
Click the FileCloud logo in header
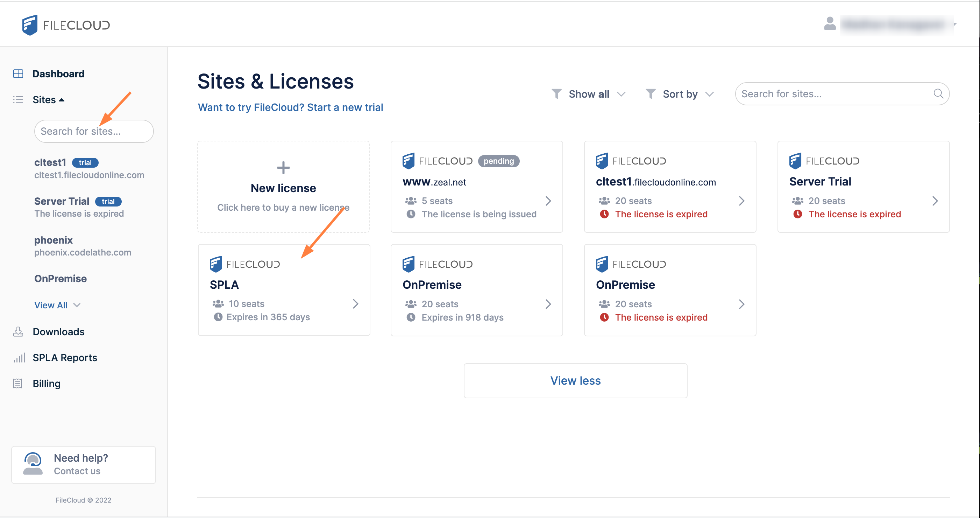[66, 25]
